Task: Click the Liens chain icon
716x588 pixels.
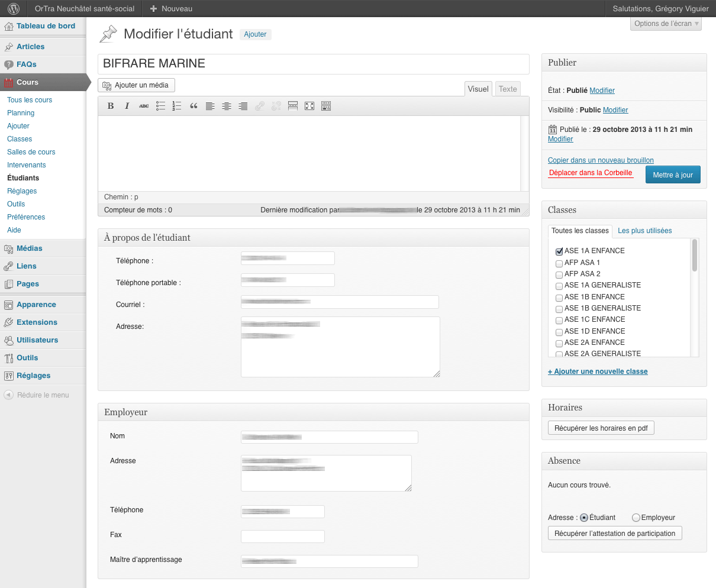Action: pyautogui.click(x=9, y=266)
